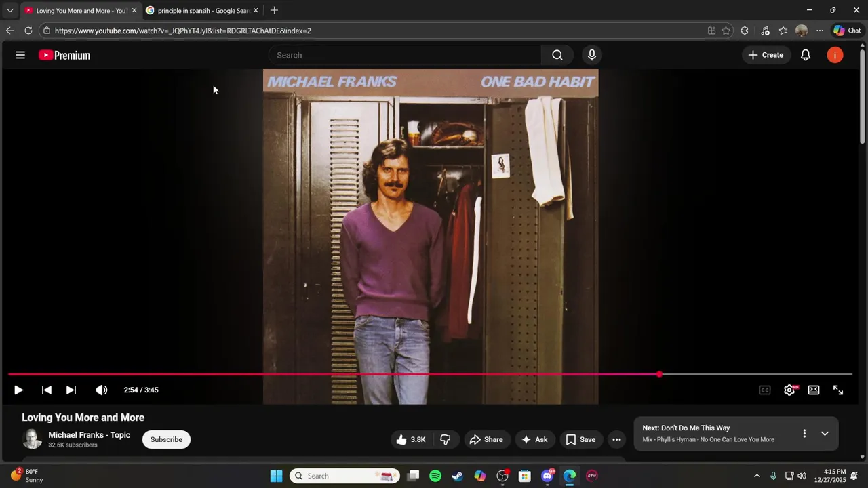868x488 pixels.
Task: Click the Create button
Action: click(766, 55)
